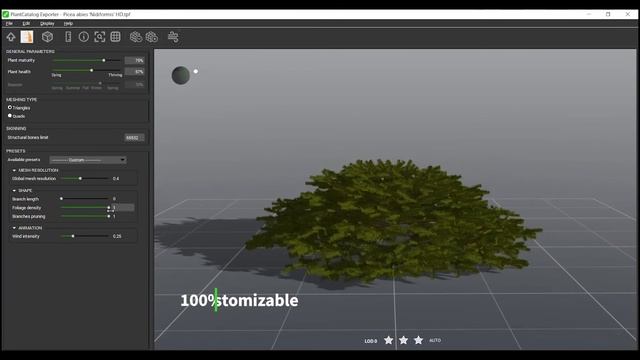Viewport: 640px width, 360px height.
Task: Open the Available presets dropdown
Action: tap(88, 160)
